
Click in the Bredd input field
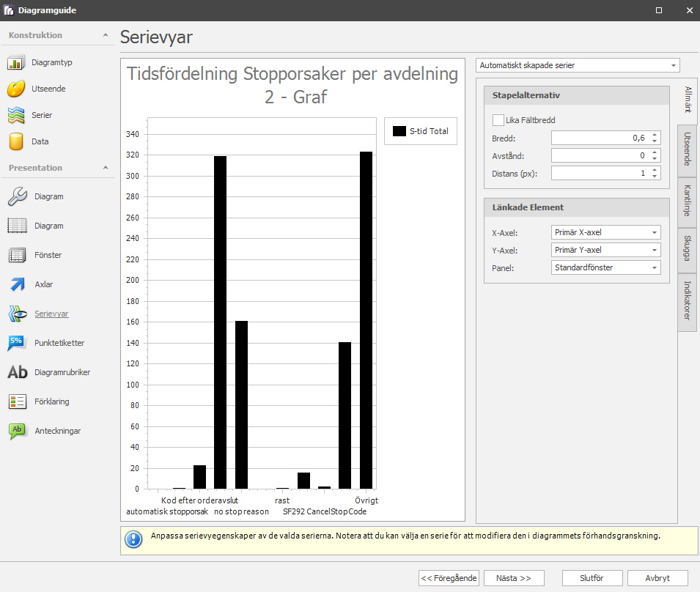[600, 138]
